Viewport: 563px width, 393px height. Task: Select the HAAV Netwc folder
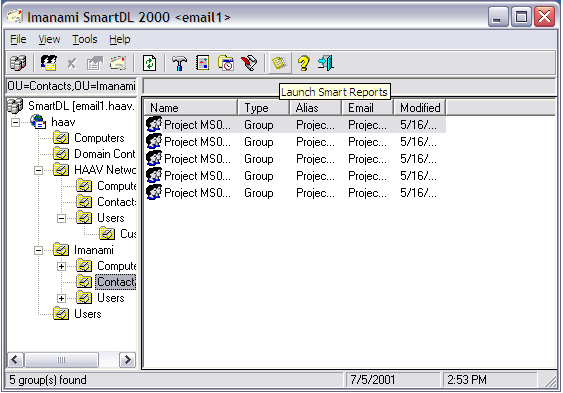click(105, 170)
